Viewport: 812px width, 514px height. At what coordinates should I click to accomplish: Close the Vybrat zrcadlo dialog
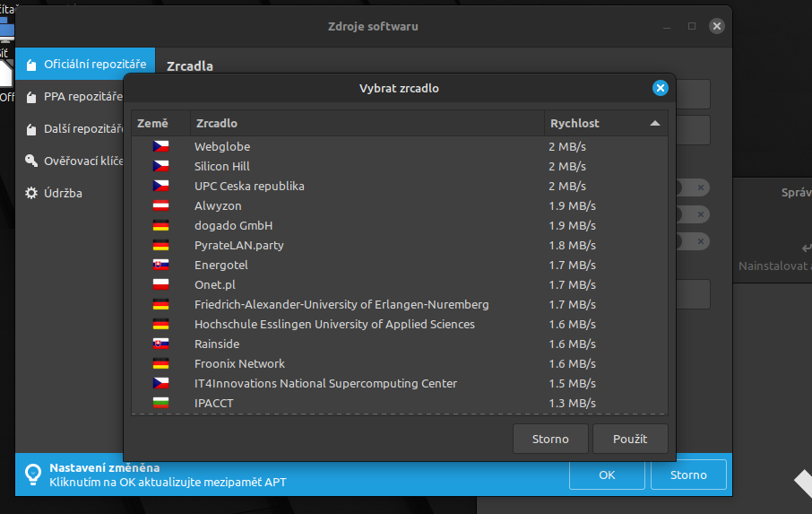[x=660, y=88]
